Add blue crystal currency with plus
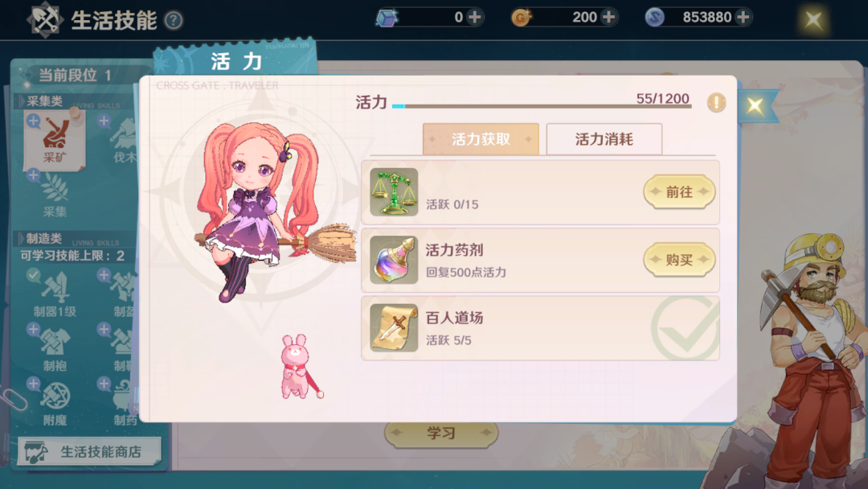Image resolution: width=868 pixels, height=489 pixels. pos(474,17)
